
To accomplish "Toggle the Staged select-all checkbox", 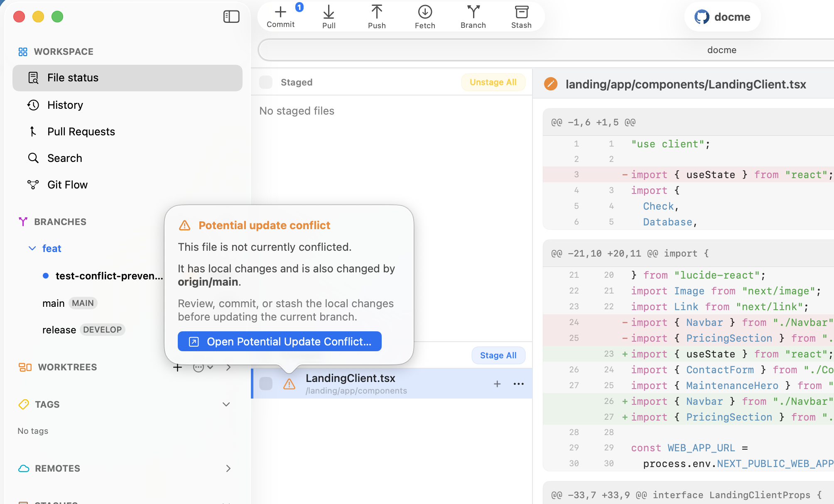I will pos(266,82).
